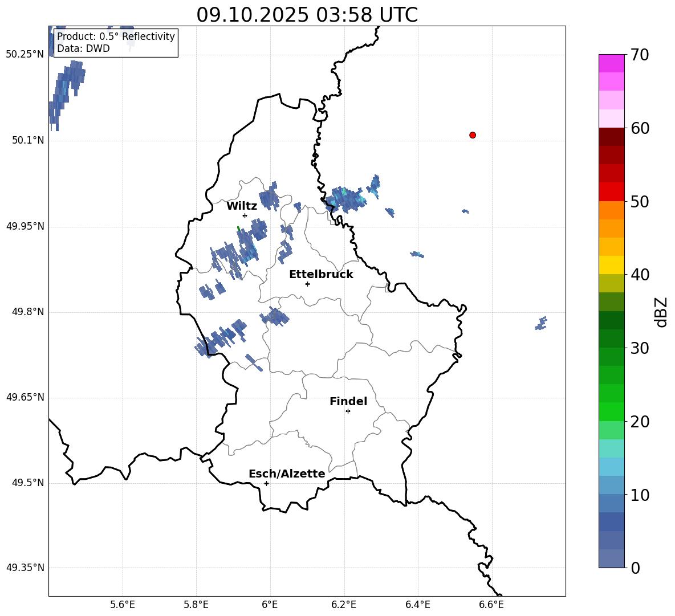Pick the dark maroon colorbar segment below 60
This screenshot has height=616, width=675.
pos(611,137)
